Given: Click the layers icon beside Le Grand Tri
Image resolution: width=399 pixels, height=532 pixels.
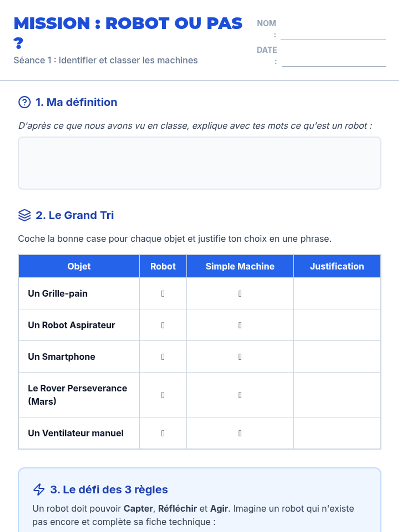Looking at the screenshot, I should coord(24,215).
